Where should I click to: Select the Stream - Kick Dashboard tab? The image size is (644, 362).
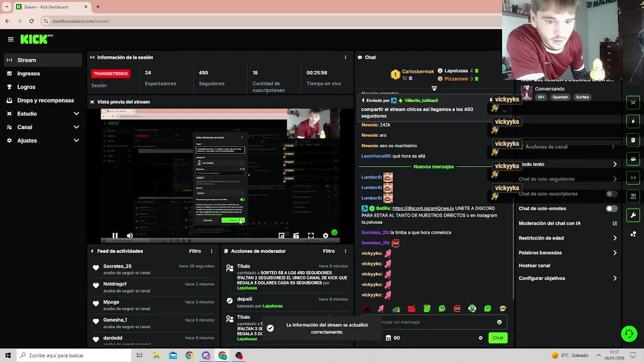(51, 7)
